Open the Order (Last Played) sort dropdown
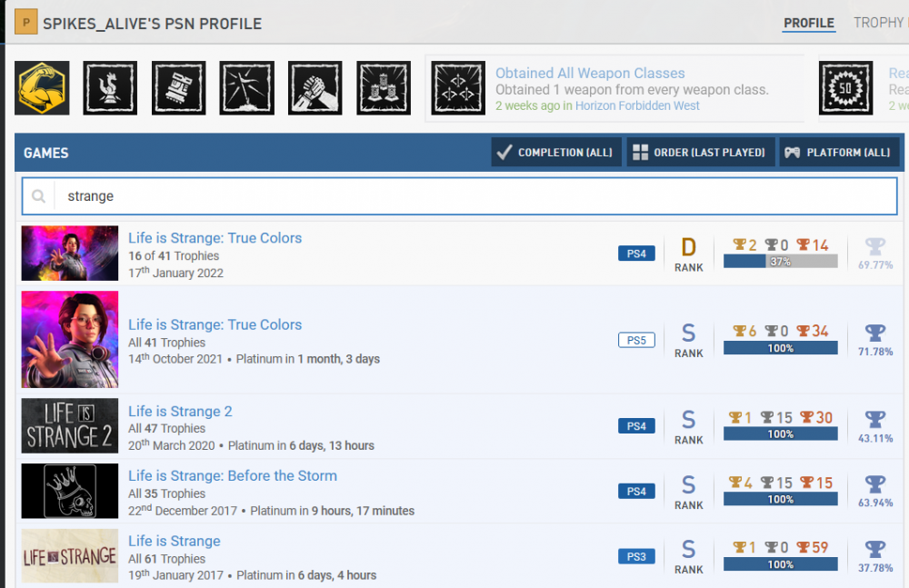 (700, 153)
